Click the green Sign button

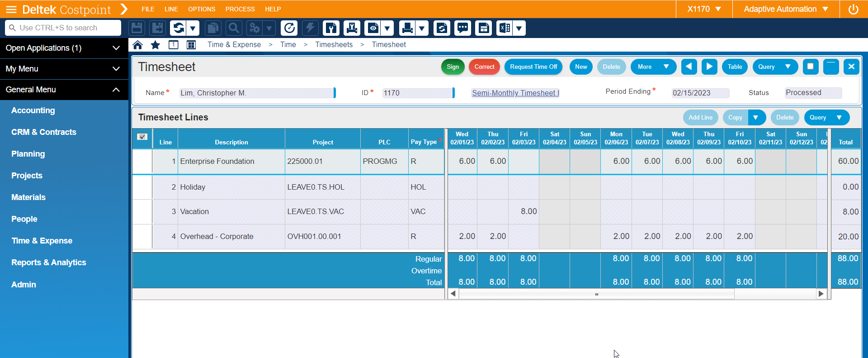(x=453, y=67)
